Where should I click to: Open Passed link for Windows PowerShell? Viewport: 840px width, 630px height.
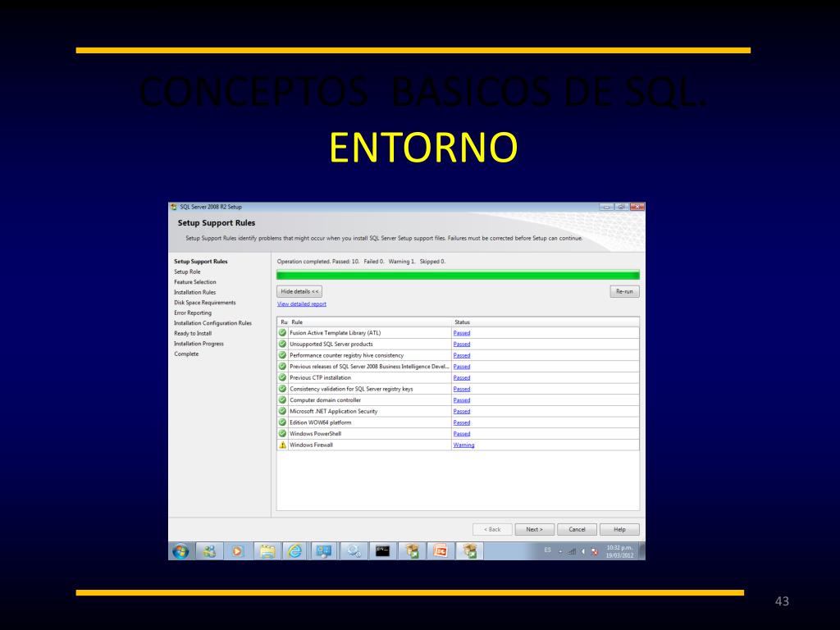point(461,434)
